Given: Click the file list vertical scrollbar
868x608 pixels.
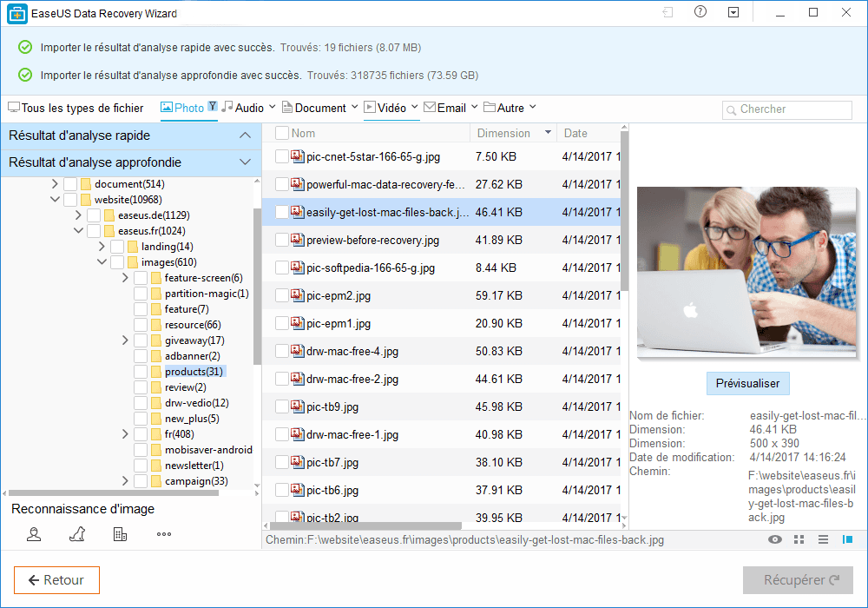Looking at the screenshot, I should tap(624, 210).
